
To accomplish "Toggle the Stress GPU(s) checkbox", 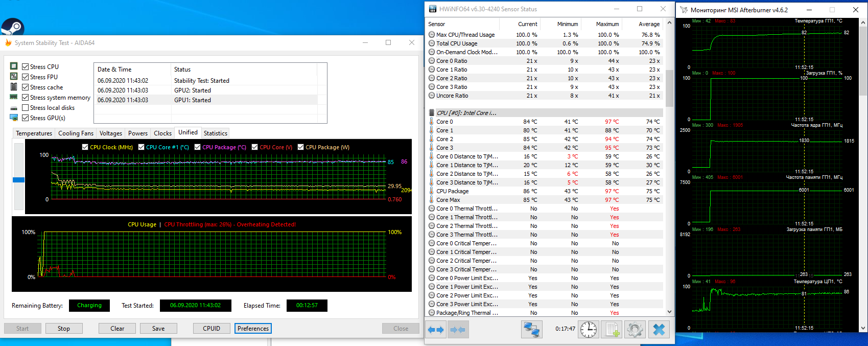I will (x=25, y=118).
